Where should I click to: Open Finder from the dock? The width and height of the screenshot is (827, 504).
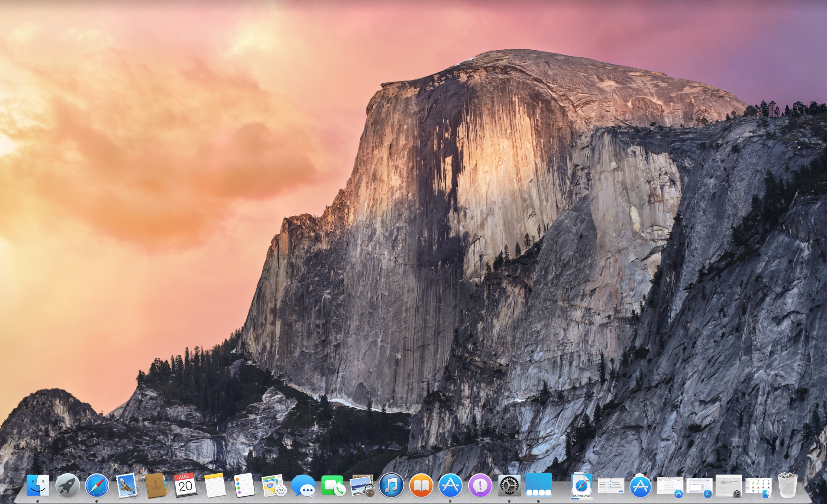pyautogui.click(x=38, y=485)
